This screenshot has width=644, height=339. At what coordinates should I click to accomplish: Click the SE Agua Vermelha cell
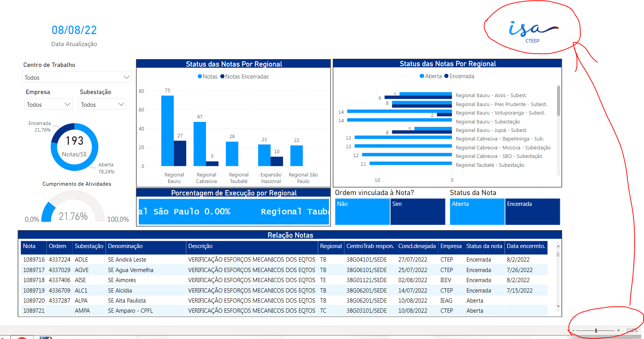[x=131, y=270]
